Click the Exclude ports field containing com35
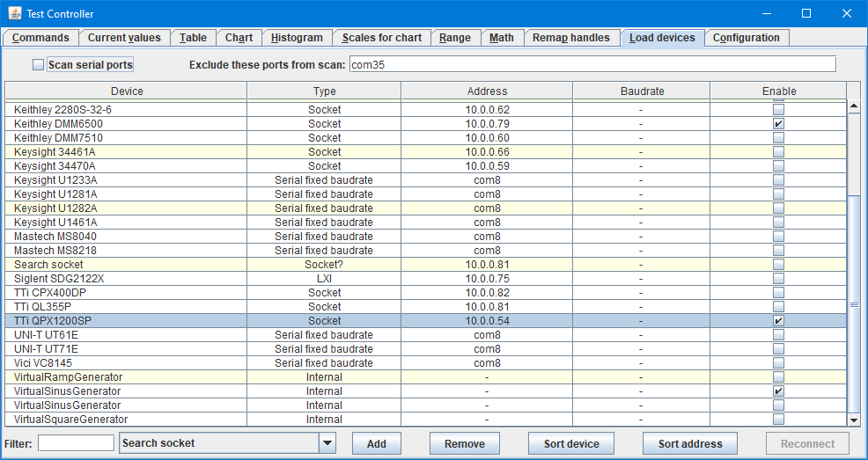The height and width of the screenshot is (460, 868). coord(592,65)
